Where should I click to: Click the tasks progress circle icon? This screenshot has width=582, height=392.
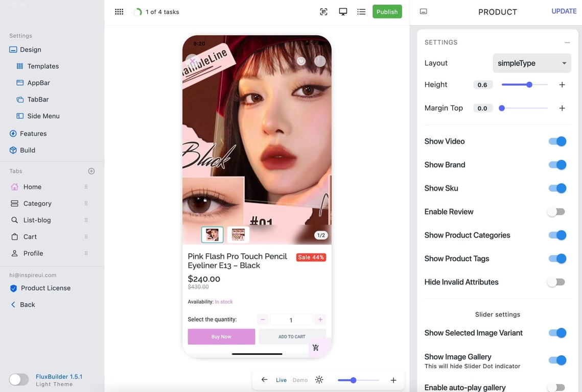pos(137,12)
